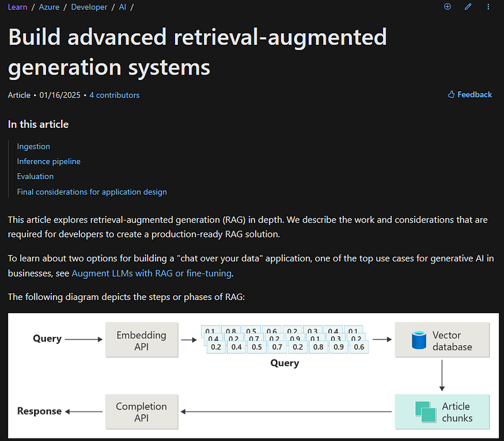This screenshot has height=441, width=504.
Task: Click the article title heading
Action: tap(197, 52)
